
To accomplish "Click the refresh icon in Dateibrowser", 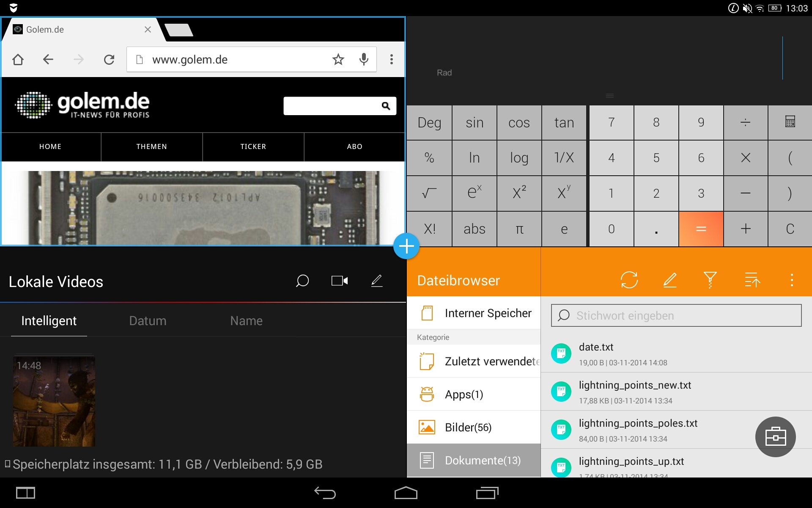I will (x=629, y=280).
